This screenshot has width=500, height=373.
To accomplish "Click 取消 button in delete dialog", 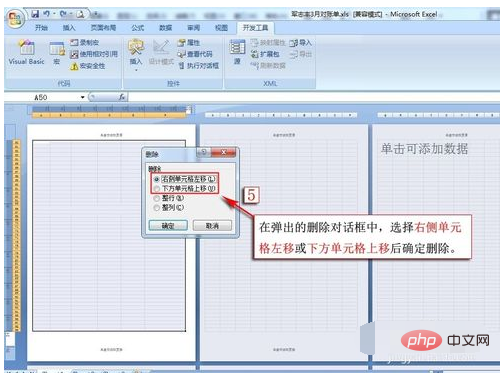I will coord(212,226).
